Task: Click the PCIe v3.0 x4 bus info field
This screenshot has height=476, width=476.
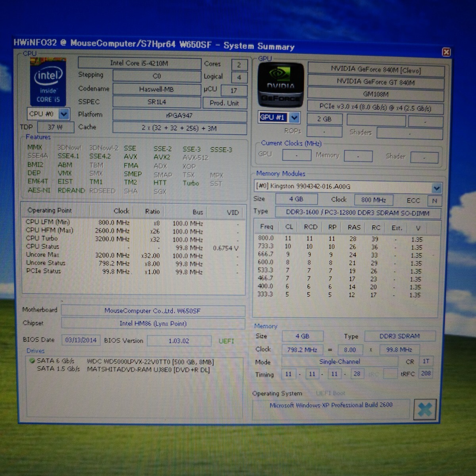Action: (x=375, y=107)
